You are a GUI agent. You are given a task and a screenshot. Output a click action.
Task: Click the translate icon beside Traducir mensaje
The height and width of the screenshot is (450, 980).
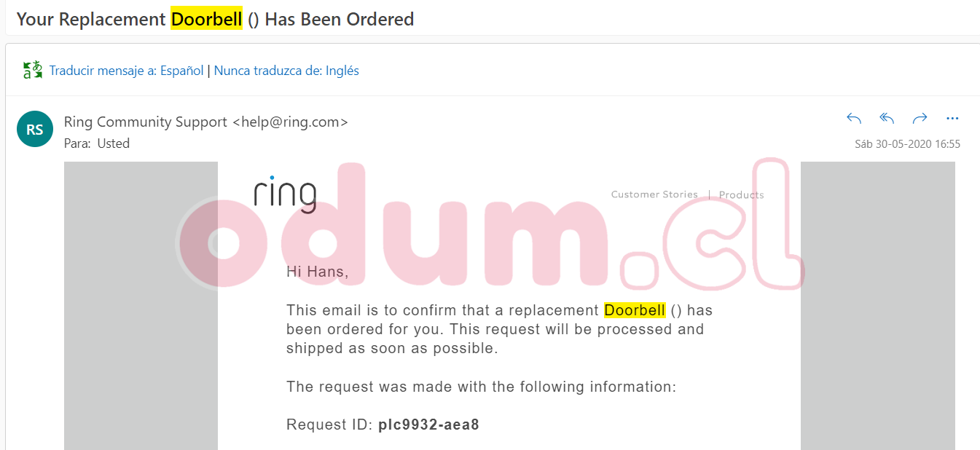(33, 71)
